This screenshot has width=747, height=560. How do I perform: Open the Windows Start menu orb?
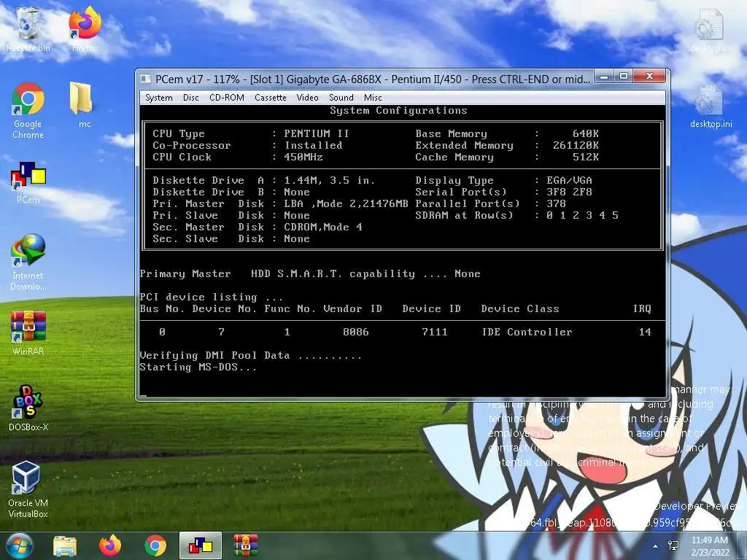click(x=19, y=545)
